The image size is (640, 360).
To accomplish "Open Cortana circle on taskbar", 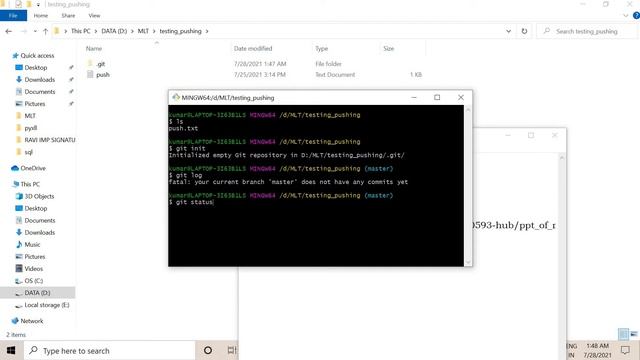I will click(207, 350).
